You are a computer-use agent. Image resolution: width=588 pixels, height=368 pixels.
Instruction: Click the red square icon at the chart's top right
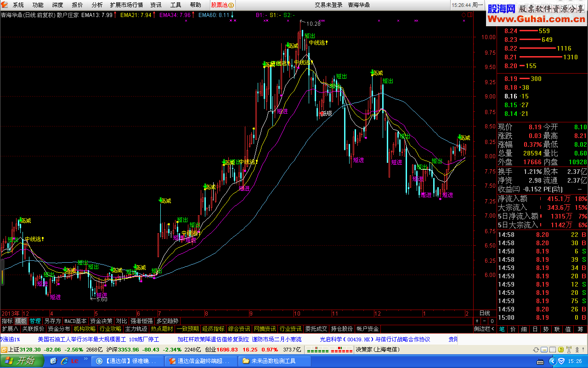pos(470,15)
